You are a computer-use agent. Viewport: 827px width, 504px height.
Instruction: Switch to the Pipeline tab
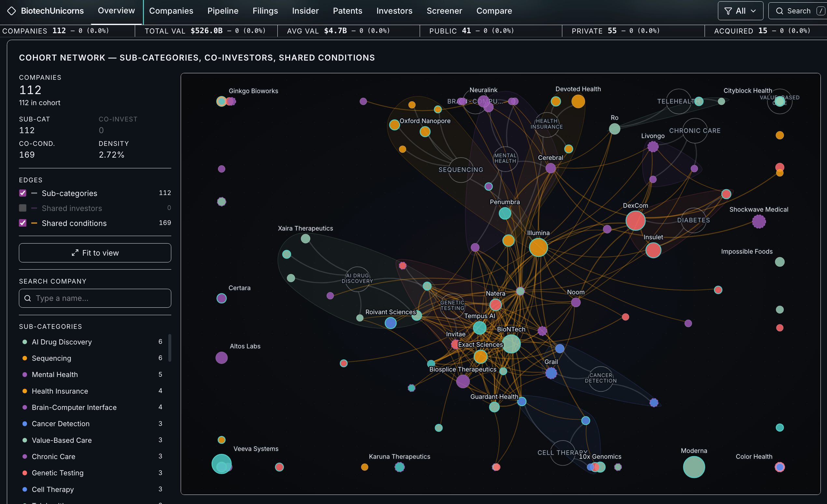(223, 11)
